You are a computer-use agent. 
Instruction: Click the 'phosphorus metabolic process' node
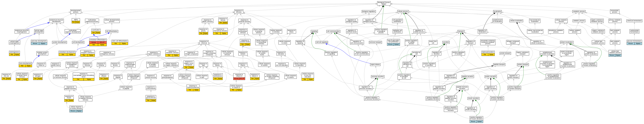point(556,31)
